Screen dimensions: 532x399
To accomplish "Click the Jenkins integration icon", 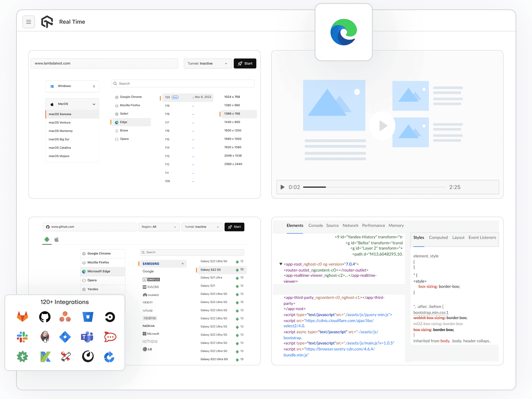I will point(44,337).
